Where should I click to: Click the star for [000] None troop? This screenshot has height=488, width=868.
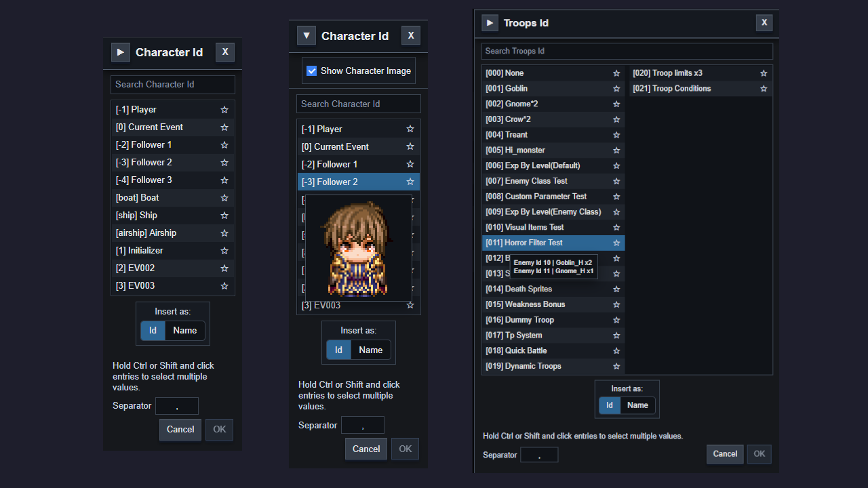pos(616,73)
